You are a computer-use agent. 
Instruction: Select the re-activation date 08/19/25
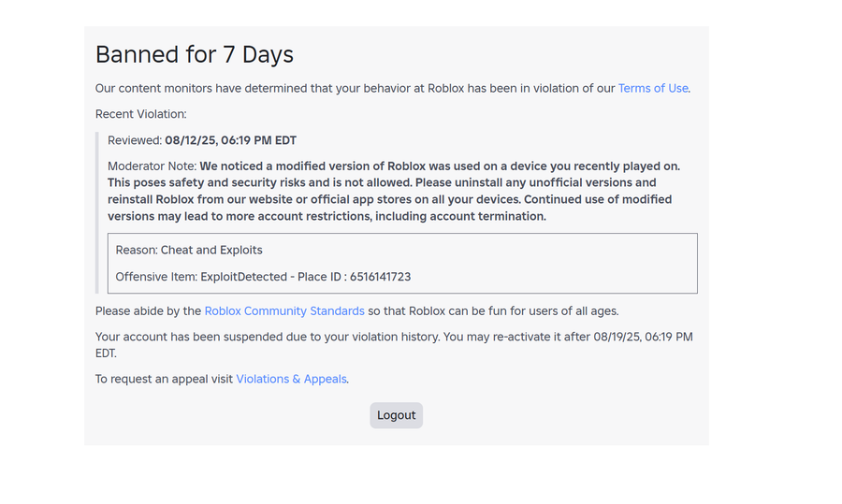pos(617,337)
